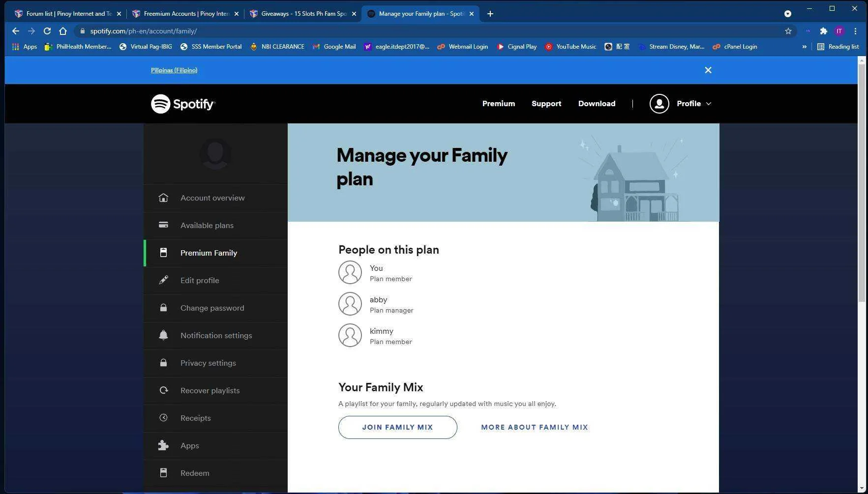Image resolution: width=868 pixels, height=494 pixels.
Task: Click the browser forward arrow
Action: coord(31,31)
